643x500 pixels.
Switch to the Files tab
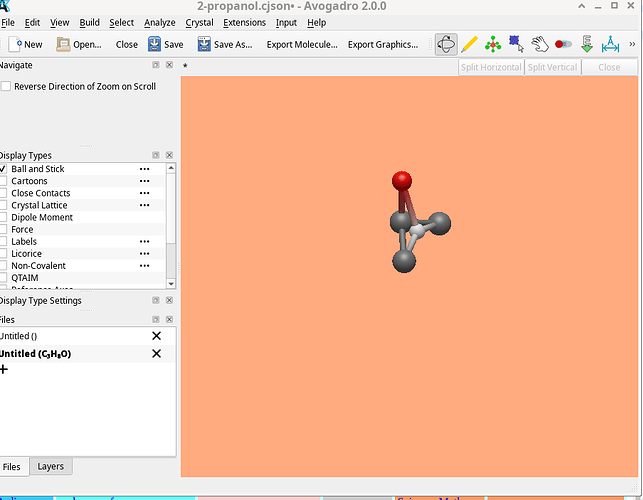[x=11, y=467]
